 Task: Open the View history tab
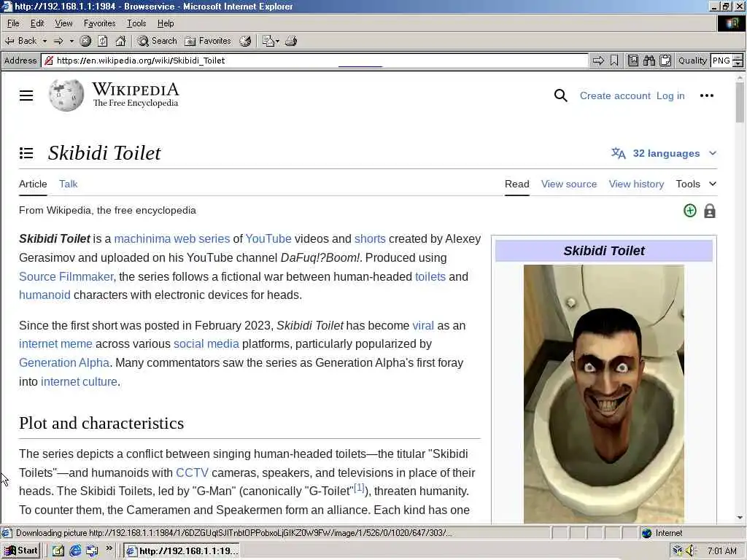[x=636, y=184]
